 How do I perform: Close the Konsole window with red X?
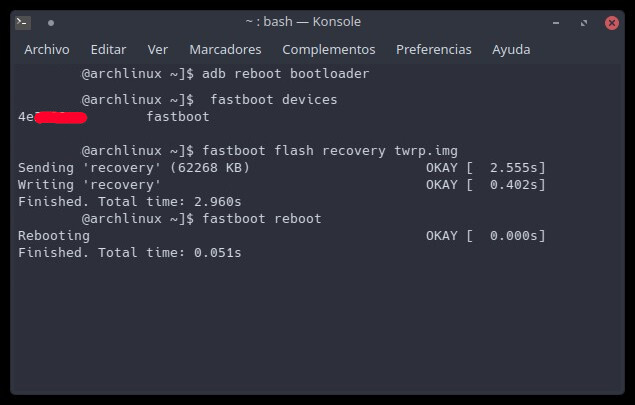612,23
